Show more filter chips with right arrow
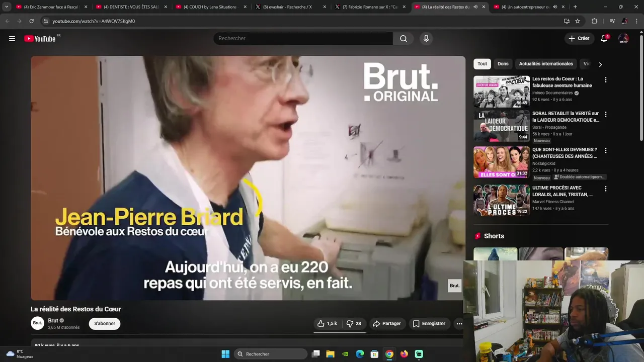This screenshot has height=362, width=644. tap(600, 64)
